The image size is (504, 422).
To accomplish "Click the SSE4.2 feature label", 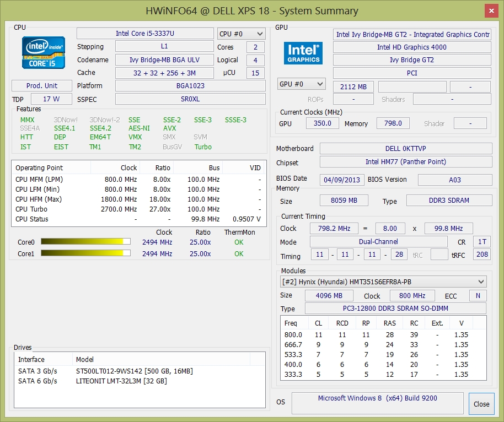I will 100,128.
